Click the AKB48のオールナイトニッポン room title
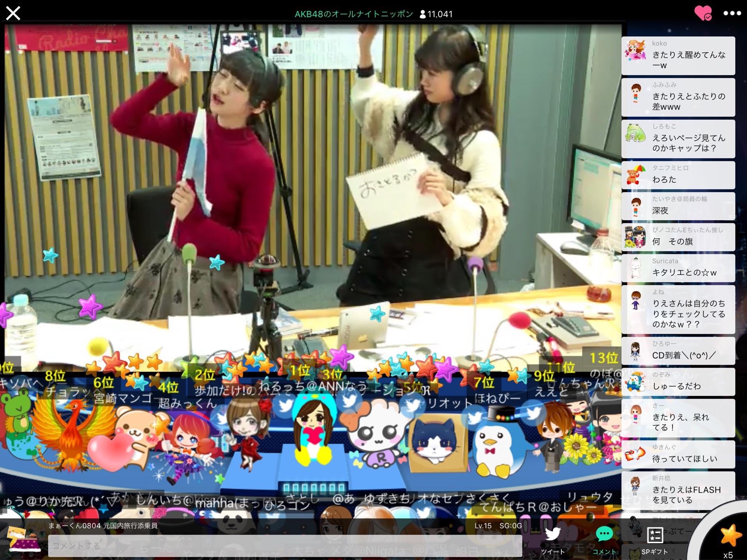Screen dimensions: 747x560 (354, 14)
